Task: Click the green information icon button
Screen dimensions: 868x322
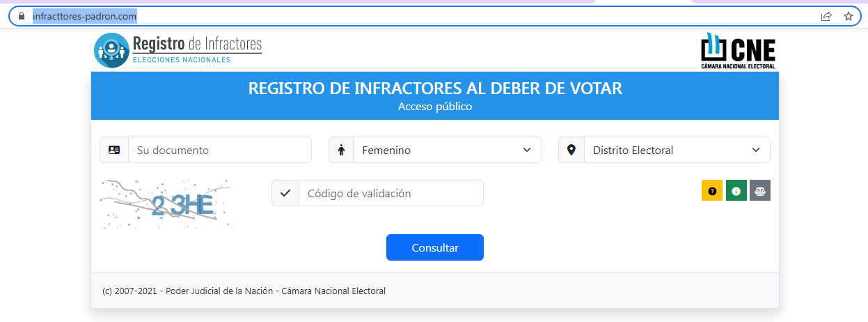Action: (736, 191)
